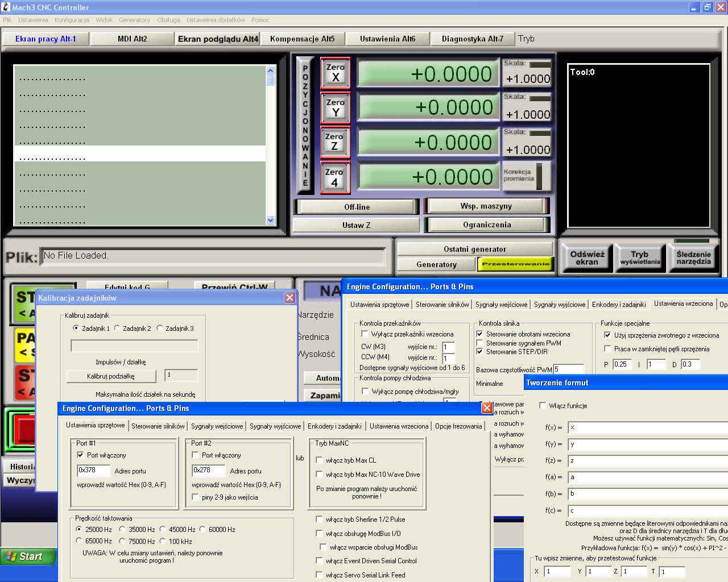Open the Plik menu

(7, 20)
